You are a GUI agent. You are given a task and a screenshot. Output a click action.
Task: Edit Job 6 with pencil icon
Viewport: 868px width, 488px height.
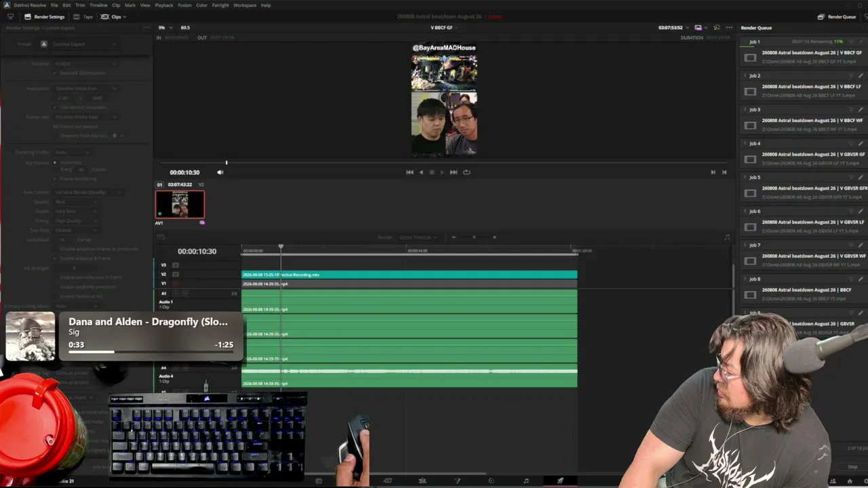pyautogui.click(x=861, y=211)
